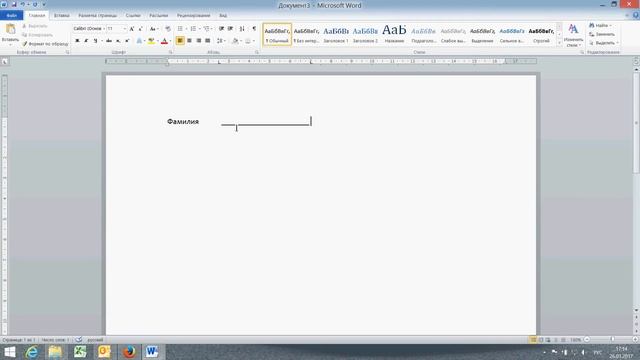The height and width of the screenshot is (360, 640).
Task: Open the Select (Выделить) dropdown
Action: pos(604,43)
